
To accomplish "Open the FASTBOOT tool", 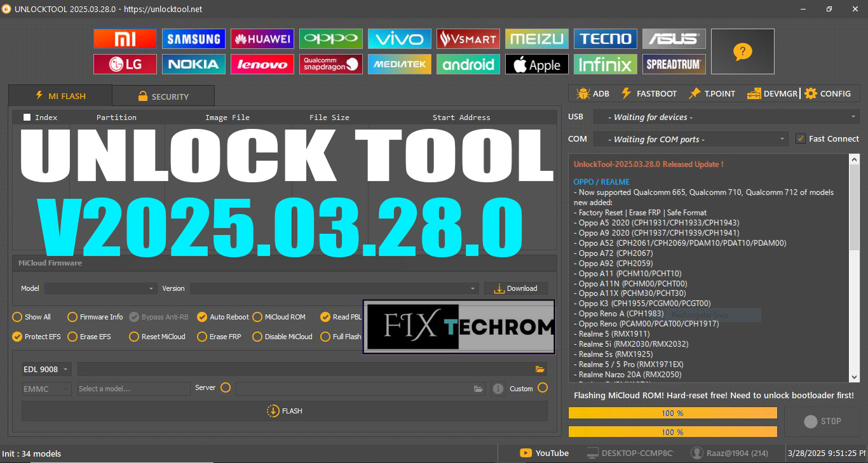I will coord(649,93).
